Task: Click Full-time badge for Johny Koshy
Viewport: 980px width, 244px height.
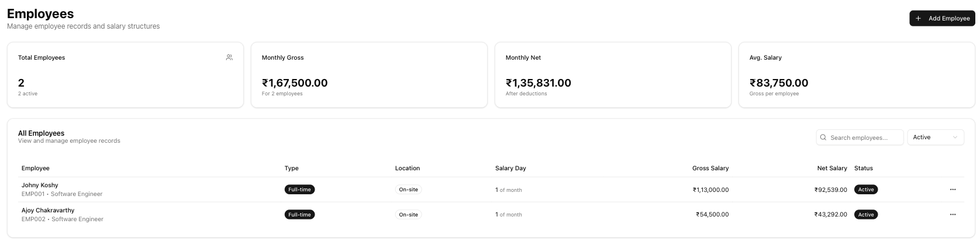Action: [x=299, y=190]
